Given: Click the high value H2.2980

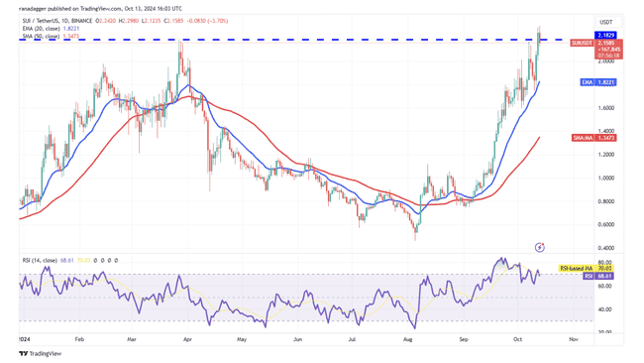Looking at the screenshot, I should point(129,21).
